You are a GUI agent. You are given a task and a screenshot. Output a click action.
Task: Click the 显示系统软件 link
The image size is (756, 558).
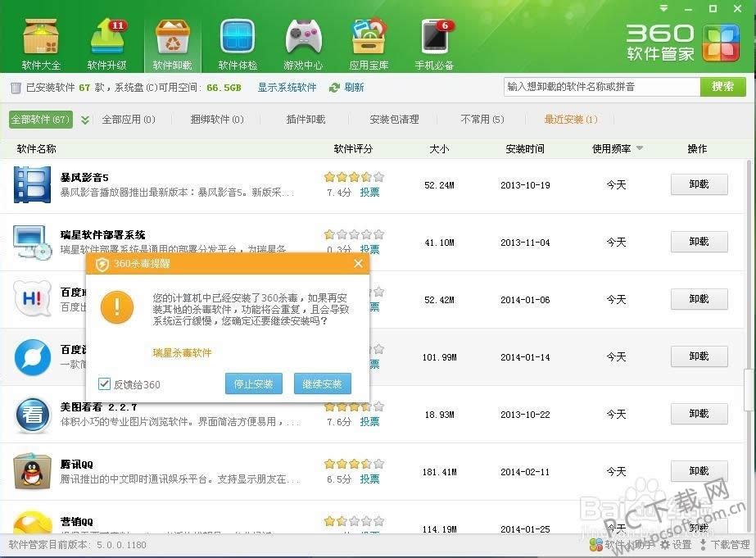pyautogui.click(x=287, y=88)
